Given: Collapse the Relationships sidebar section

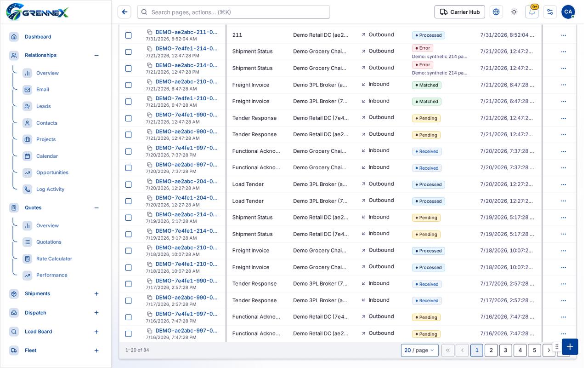Looking at the screenshot, I should (x=96, y=55).
